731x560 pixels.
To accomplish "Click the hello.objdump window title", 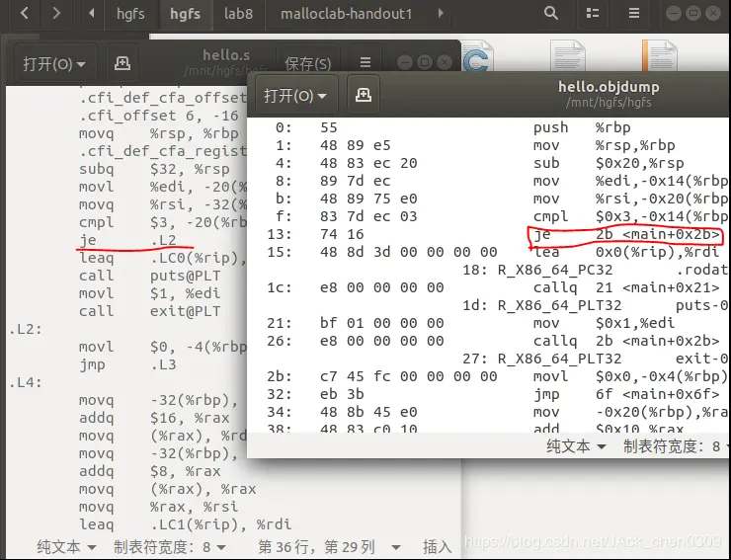I will click(609, 87).
